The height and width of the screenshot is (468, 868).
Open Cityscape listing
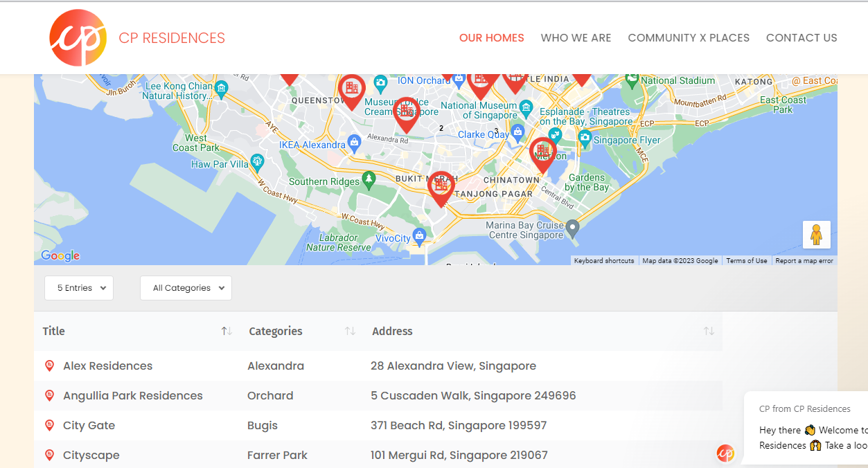click(x=91, y=455)
